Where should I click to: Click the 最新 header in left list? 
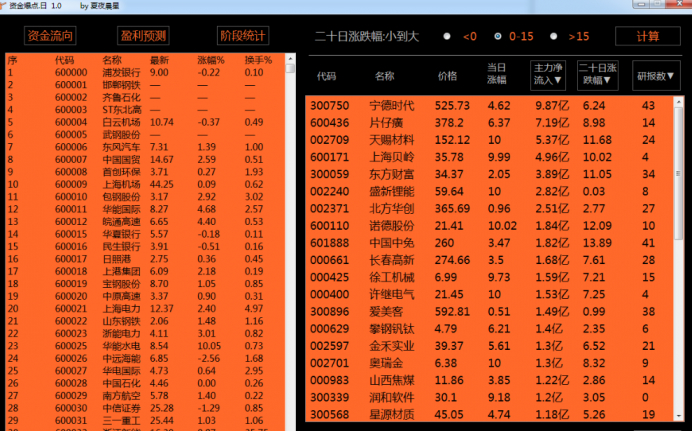pyautogui.click(x=159, y=60)
